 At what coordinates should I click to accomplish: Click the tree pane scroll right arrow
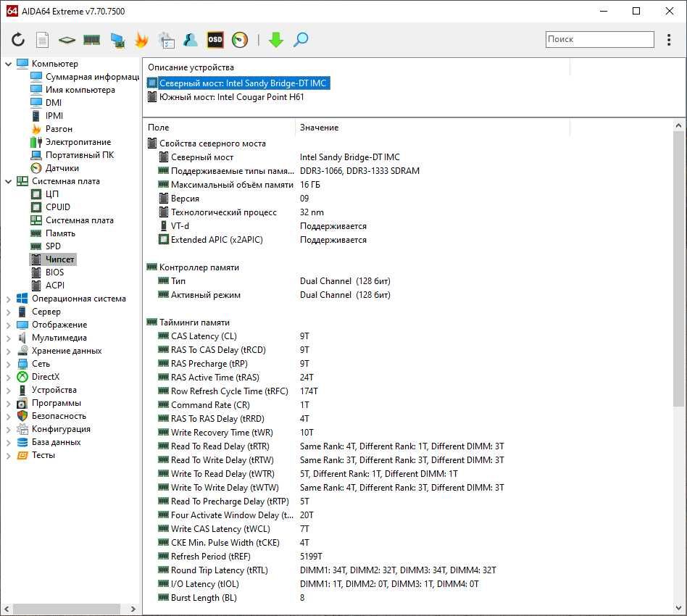coord(133,609)
